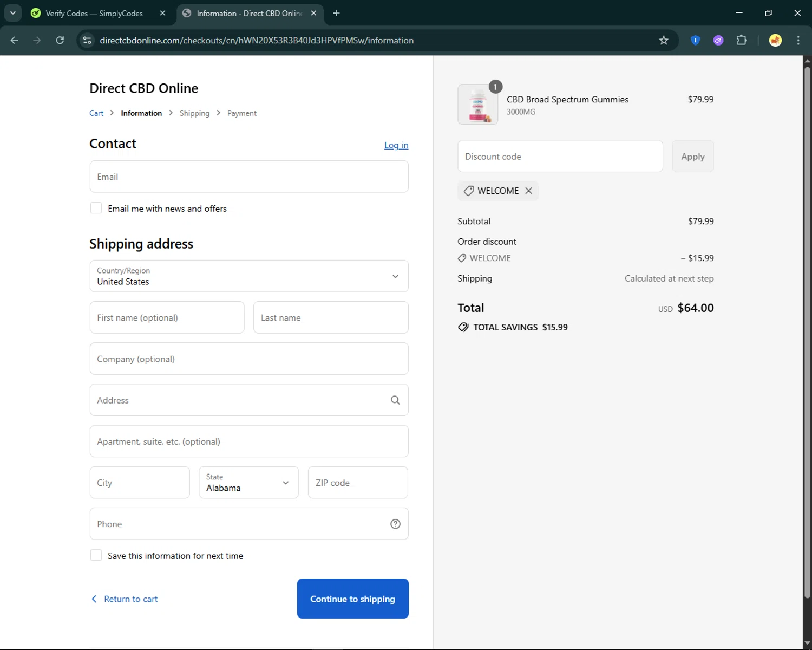Image resolution: width=812 pixels, height=650 pixels.
Task: Check Save this information for next time
Action: (x=96, y=555)
